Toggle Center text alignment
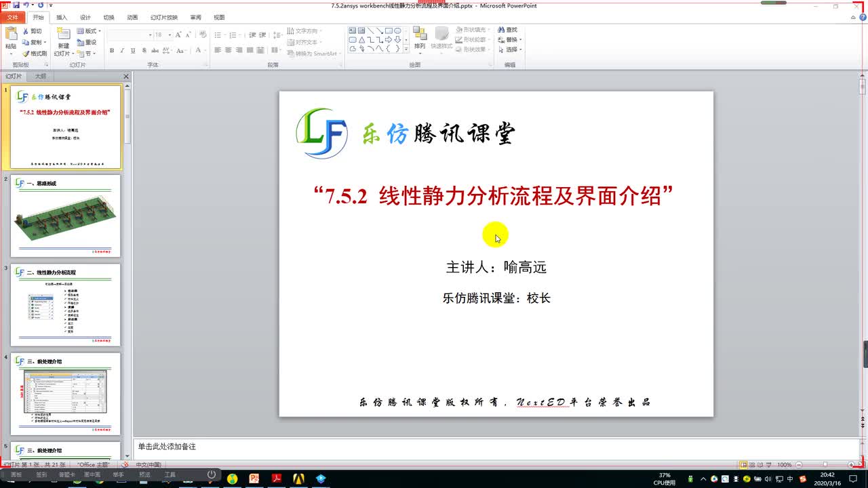The height and width of the screenshot is (488, 868). [228, 50]
